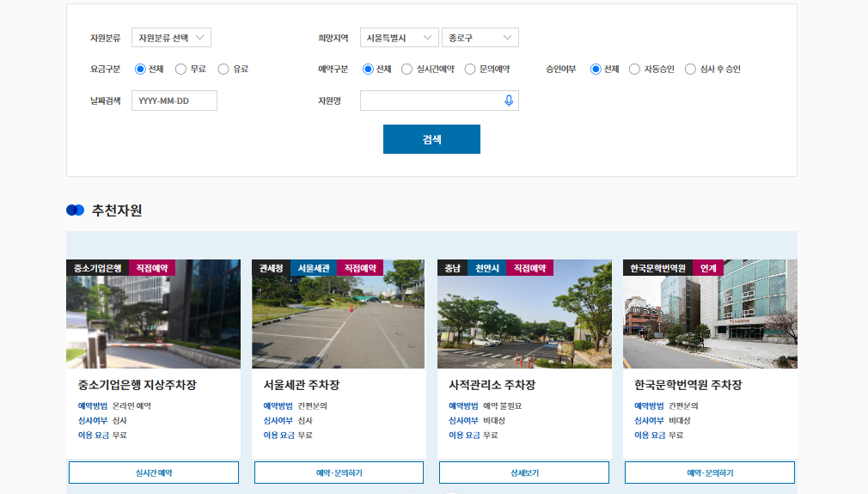Choose 실시간예약 radio option
The height and width of the screenshot is (494, 868).
[406, 69]
